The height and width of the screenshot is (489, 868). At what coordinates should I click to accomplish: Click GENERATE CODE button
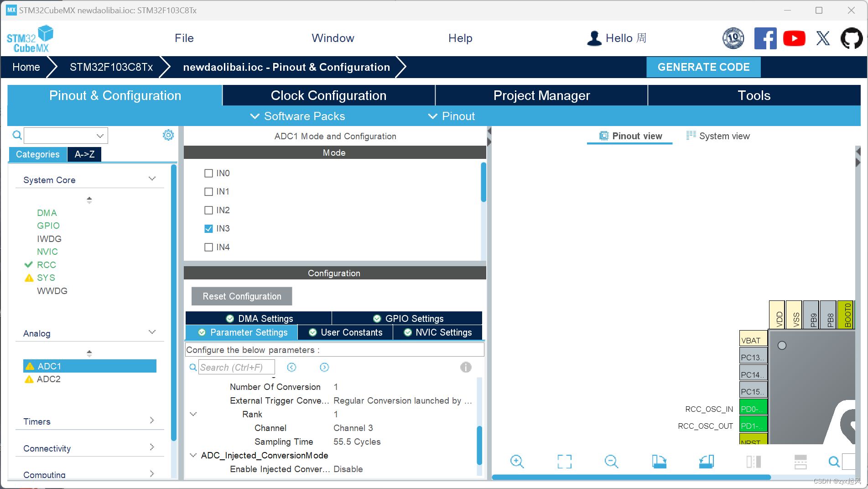coord(703,67)
